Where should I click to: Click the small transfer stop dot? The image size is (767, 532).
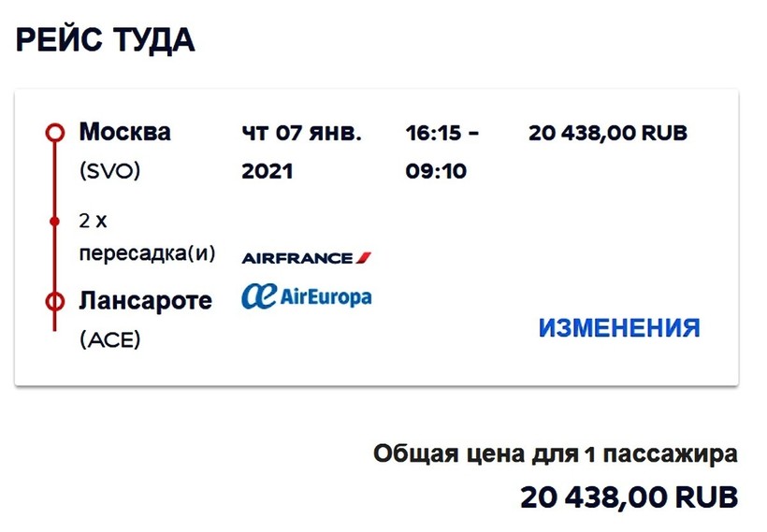point(55,222)
